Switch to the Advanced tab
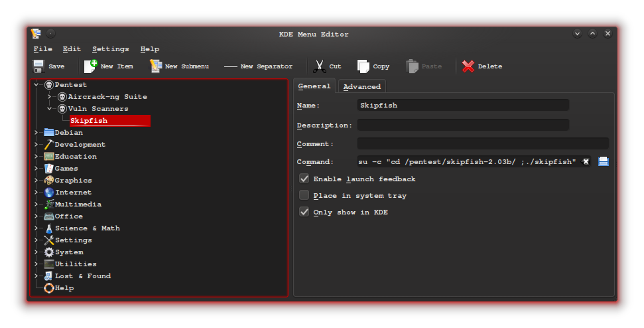 (x=361, y=86)
